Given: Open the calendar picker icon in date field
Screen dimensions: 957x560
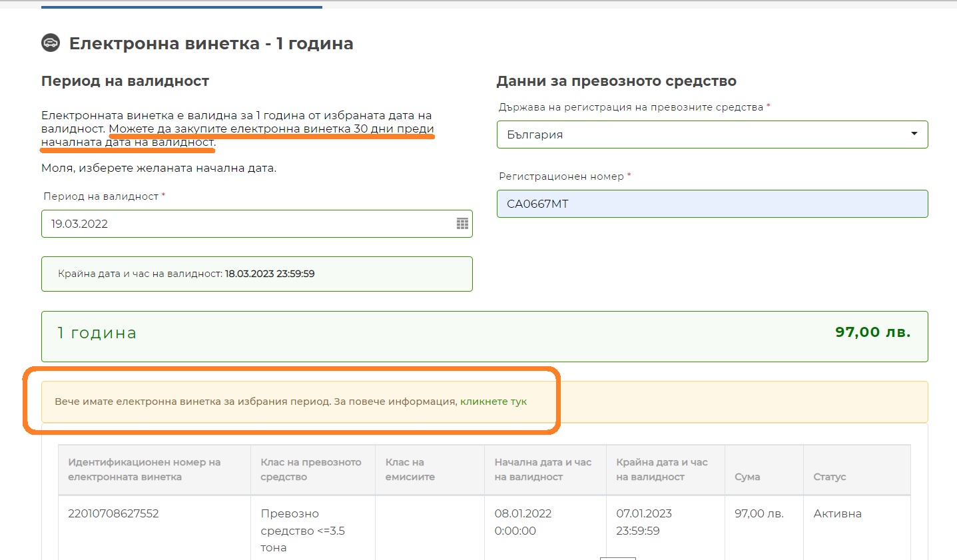Looking at the screenshot, I should click(462, 224).
